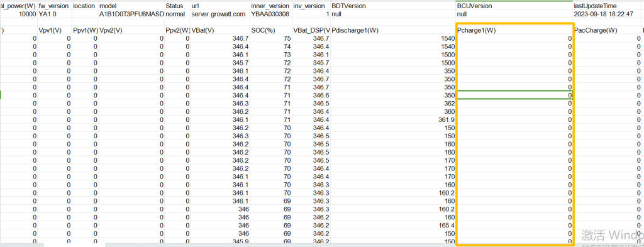644x247 pixels.
Task: Select the total power 10000 cell
Action: pyautogui.click(x=18, y=14)
